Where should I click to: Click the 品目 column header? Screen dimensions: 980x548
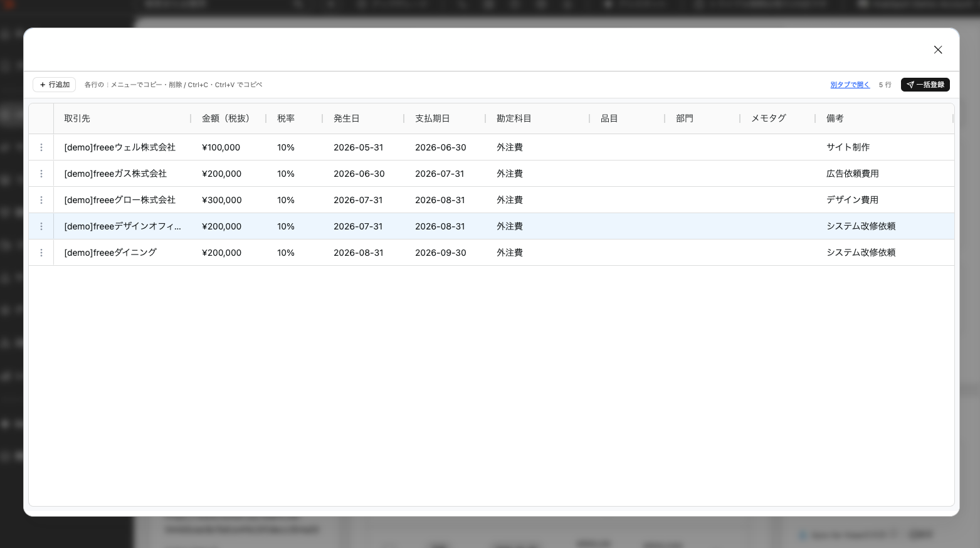[x=628, y=119]
